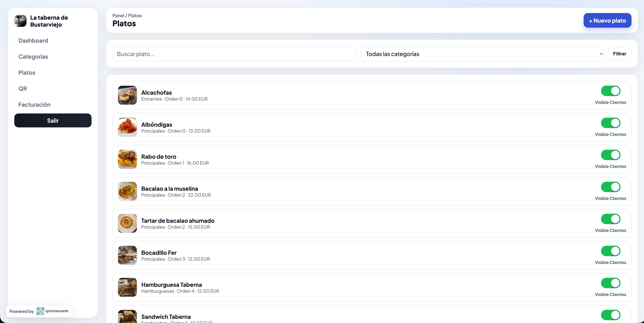Open the Todas las categorías dropdown
The image size is (644, 323).
tap(482, 54)
